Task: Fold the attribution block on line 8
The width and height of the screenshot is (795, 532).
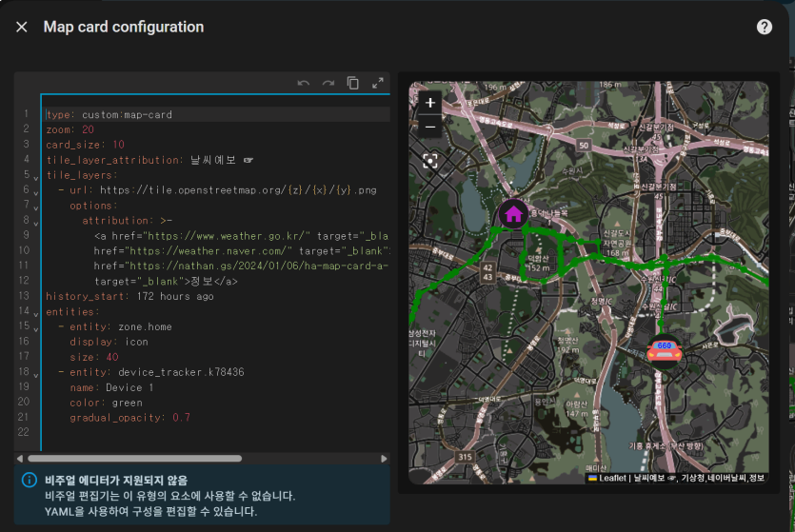Action: click(x=35, y=224)
